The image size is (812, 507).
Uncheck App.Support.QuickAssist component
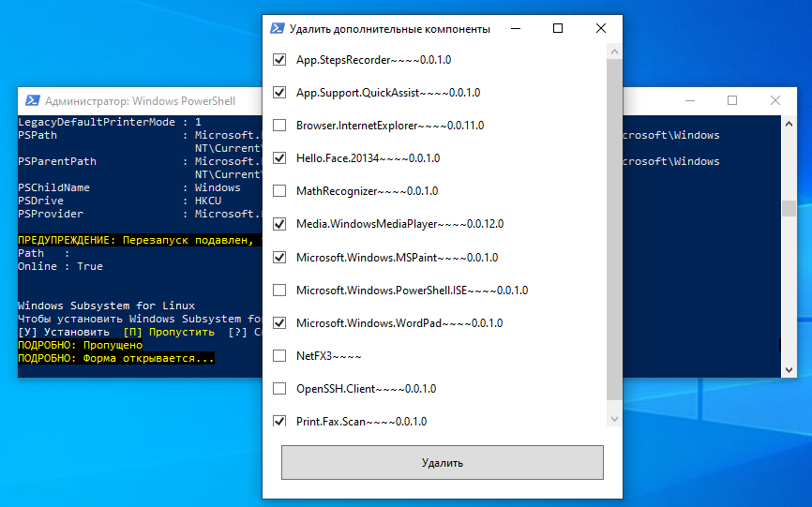(279, 92)
